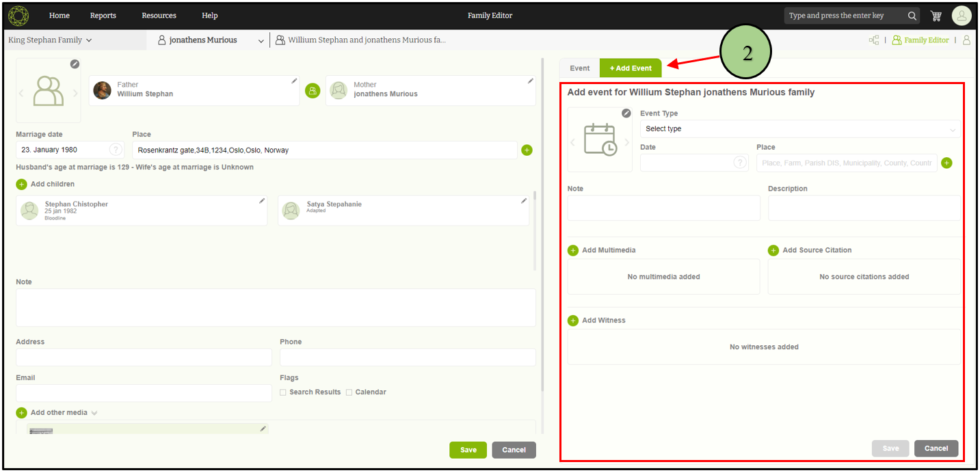This screenshot has width=980, height=473.
Task: Open the family tree view icon
Action: [873, 40]
